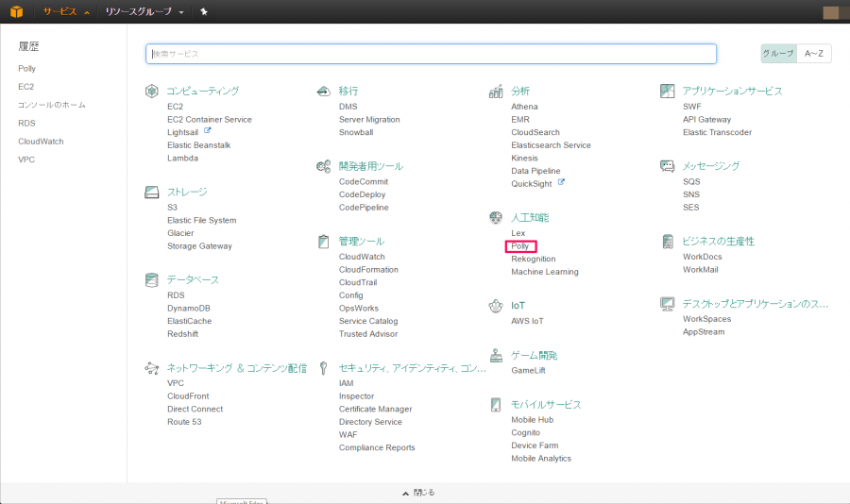Screen dimensions: 850x504
Task: Click the 管理ツール clipboard icon
Action: [324, 242]
